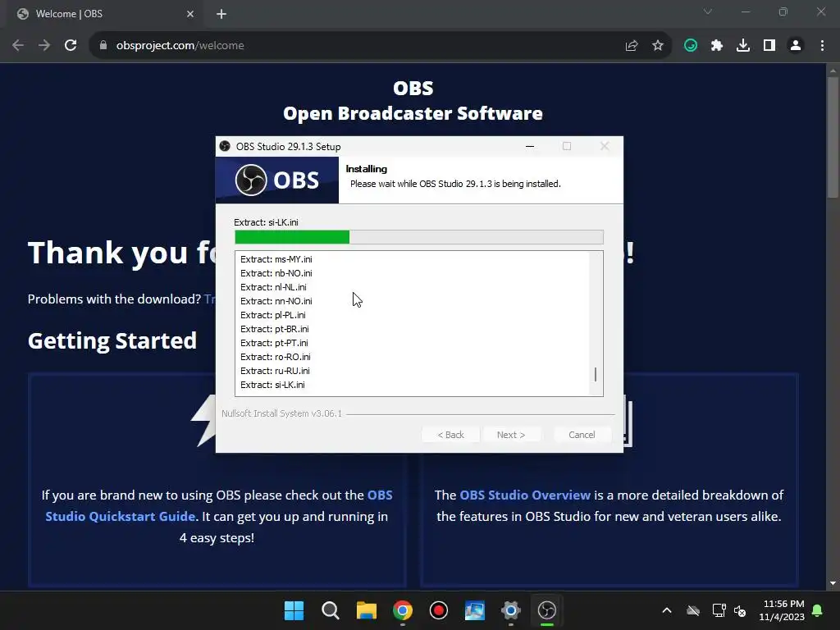Open Settings gear in taskbar
840x630 pixels.
click(x=511, y=610)
